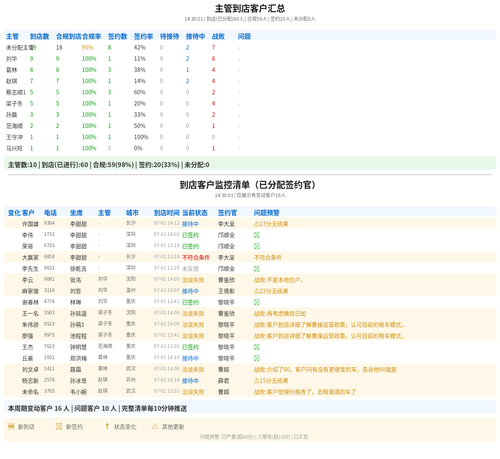Click the green check icon in 丘豪's row
The image size is (500, 459).
[257, 358]
